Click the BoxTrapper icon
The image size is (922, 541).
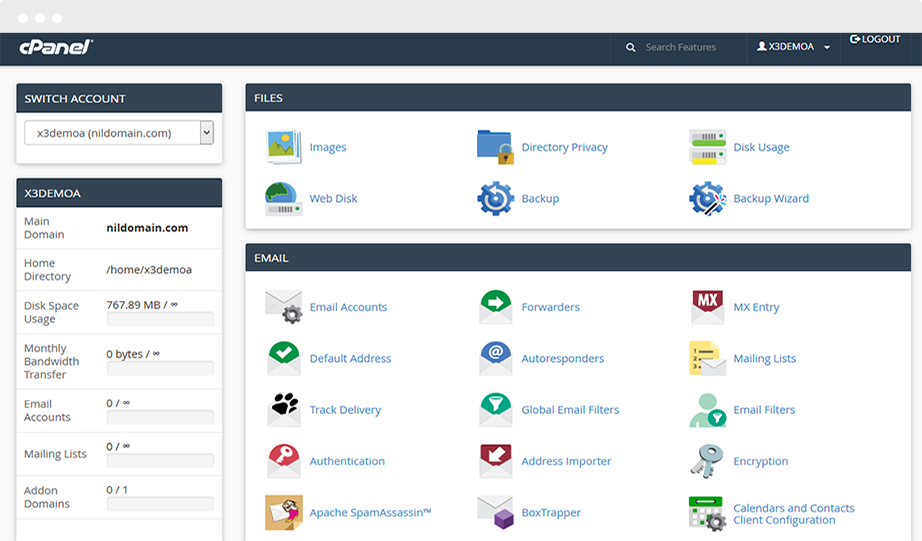coord(495,512)
